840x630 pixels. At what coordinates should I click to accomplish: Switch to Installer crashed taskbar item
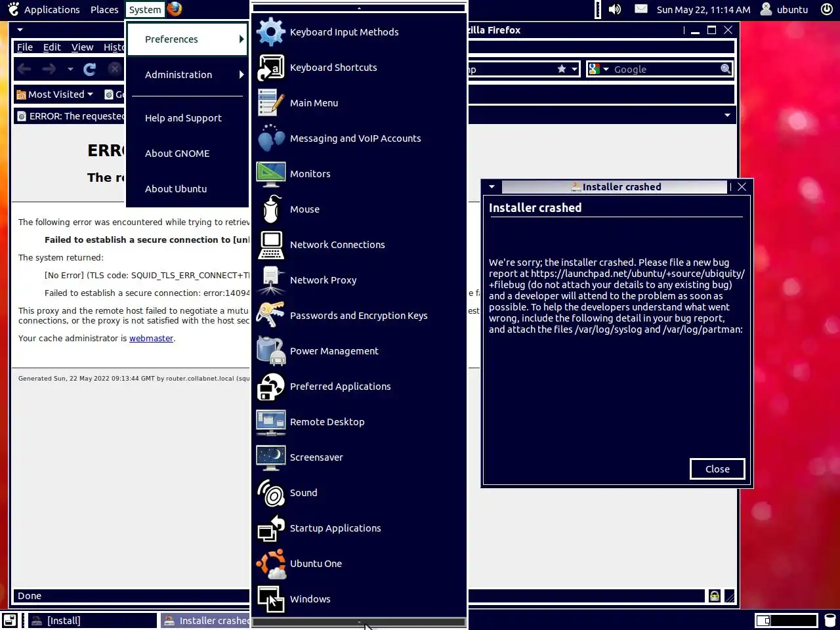click(205, 620)
